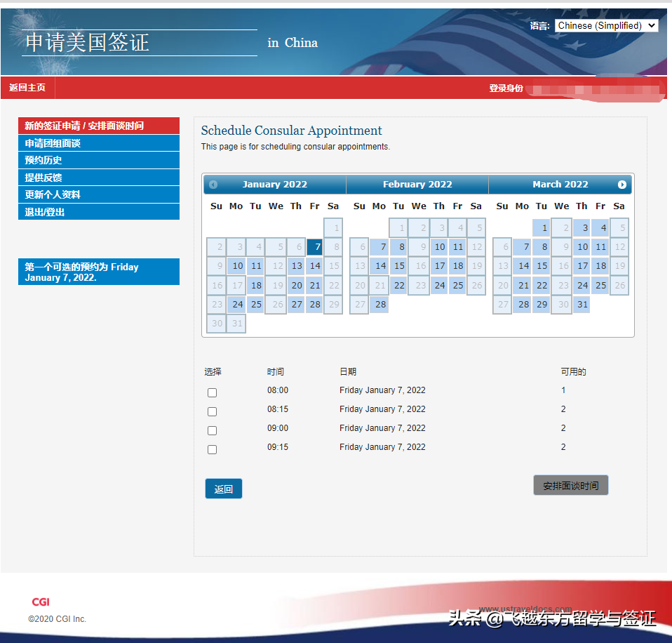Viewport: 672px width, 643px height.
Task: Click the CGI logo in footer
Action: pos(41,602)
